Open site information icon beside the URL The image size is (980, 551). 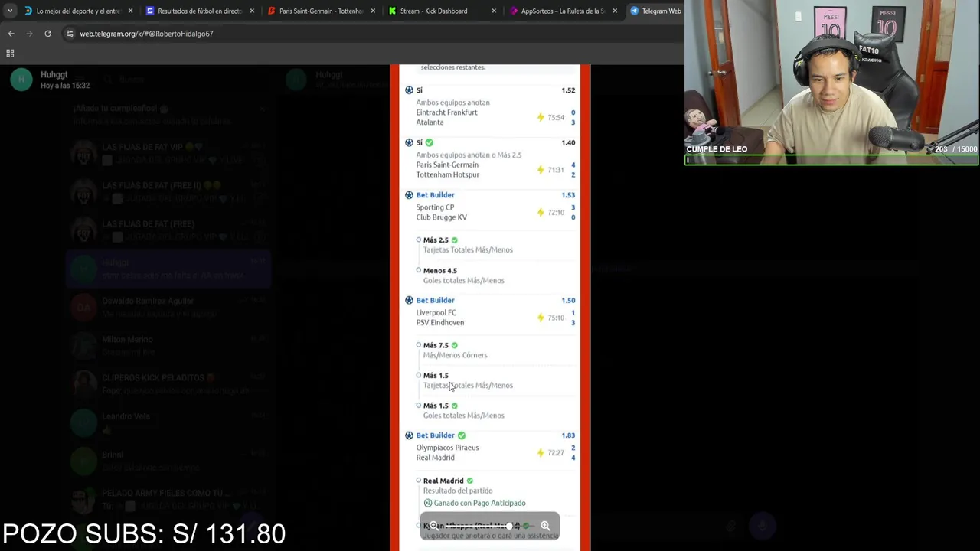[70, 34]
